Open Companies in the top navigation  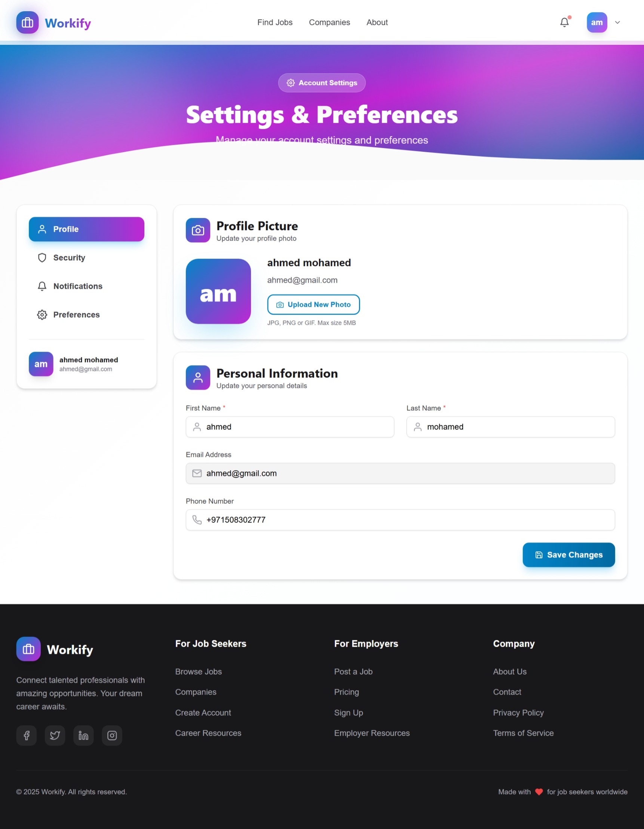329,23
